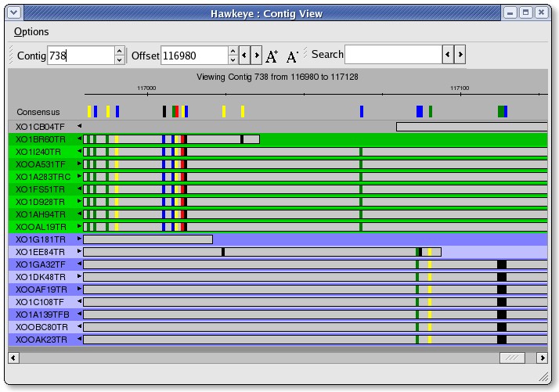Click the direction arrow beside read XO1CB04TF
Screen dimensions: 559x392
pos(79,126)
